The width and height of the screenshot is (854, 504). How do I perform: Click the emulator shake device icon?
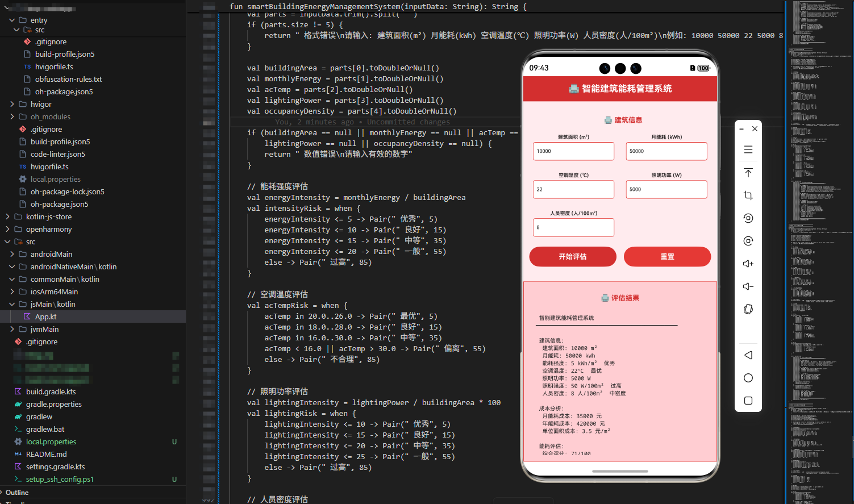[748, 309]
